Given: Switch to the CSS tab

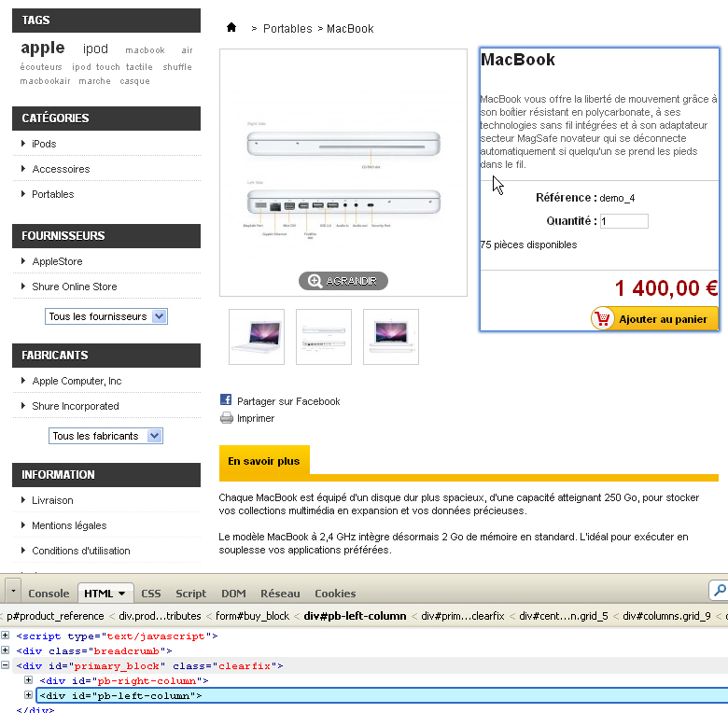Looking at the screenshot, I should (151, 594).
